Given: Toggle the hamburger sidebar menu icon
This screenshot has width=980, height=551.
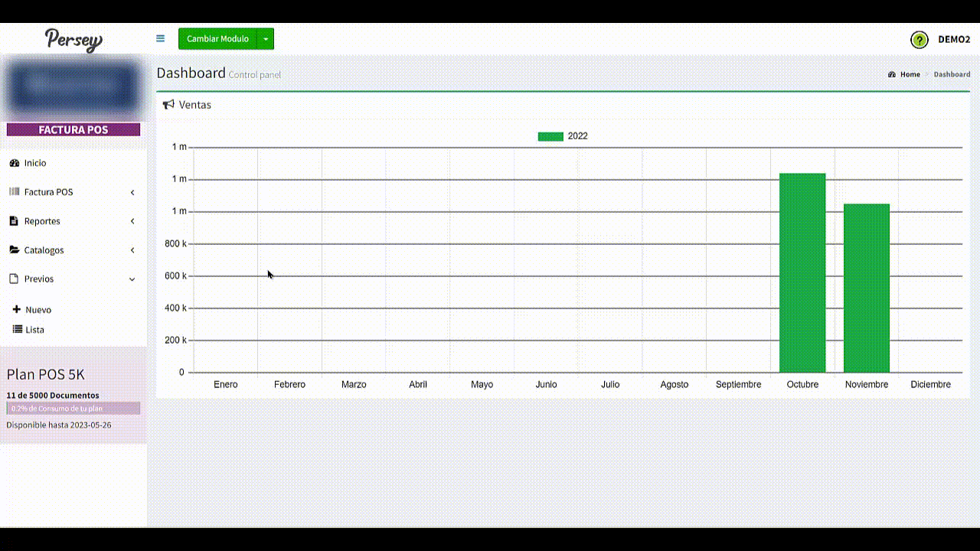Looking at the screenshot, I should tap(160, 38).
